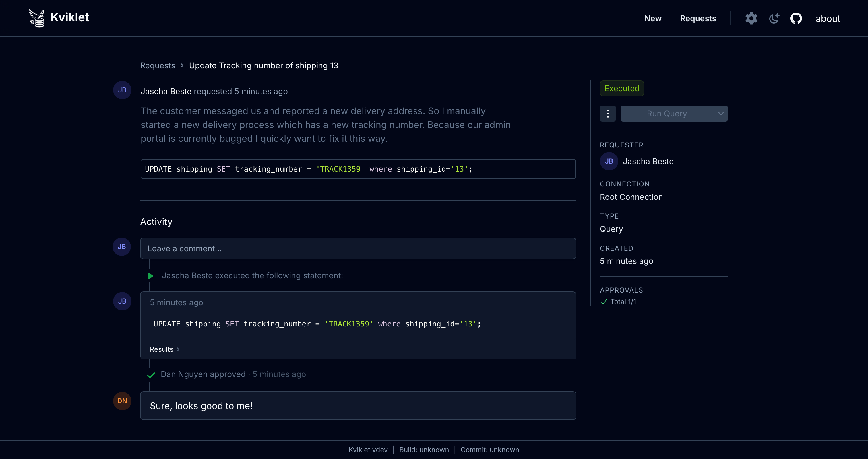This screenshot has height=459, width=868.
Task: Click the Leave a comment field
Action: pos(358,248)
